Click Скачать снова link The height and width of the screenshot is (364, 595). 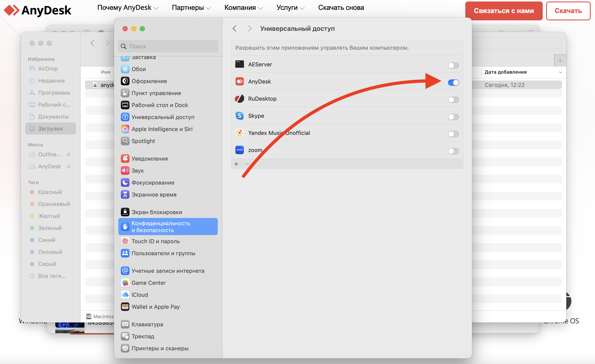341,7
